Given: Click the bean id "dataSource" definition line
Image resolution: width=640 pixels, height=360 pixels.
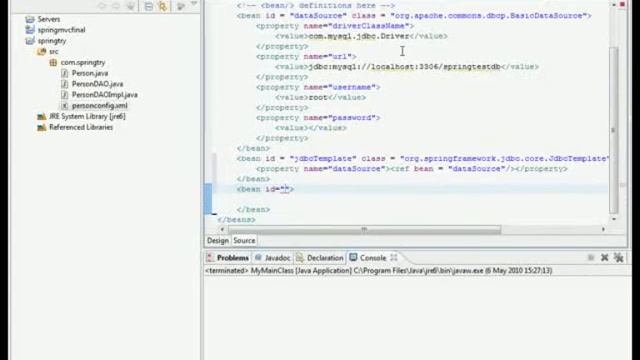Looking at the screenshot, I should 414,16.
